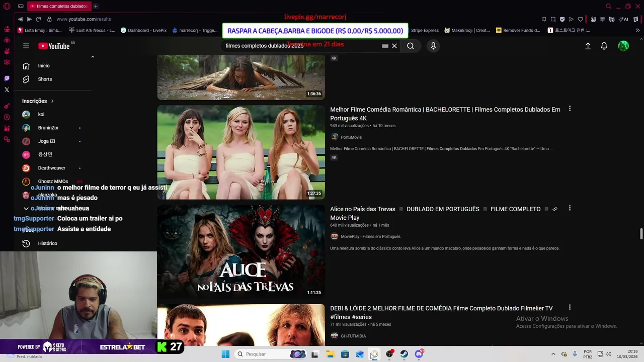The height and width of the screenshot is (362, 644).
Task: Open more options for the BACHELORETTE video
Action: [x=570, y=109]
